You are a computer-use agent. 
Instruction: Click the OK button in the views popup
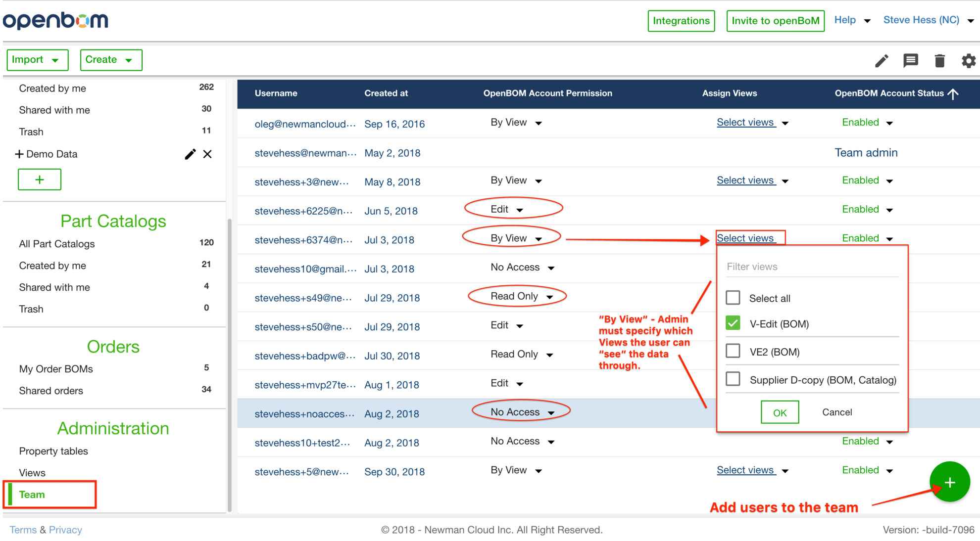pyautogui.click(x=780, y=412)
